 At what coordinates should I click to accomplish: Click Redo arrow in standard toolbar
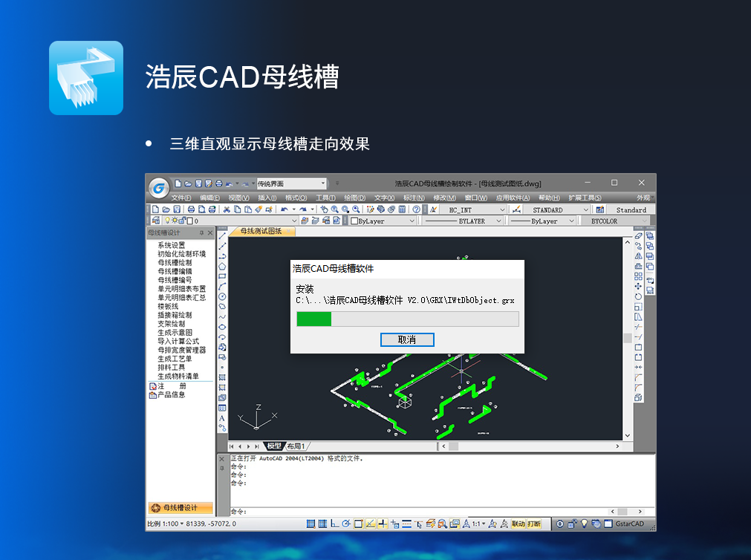pos(302,209)
